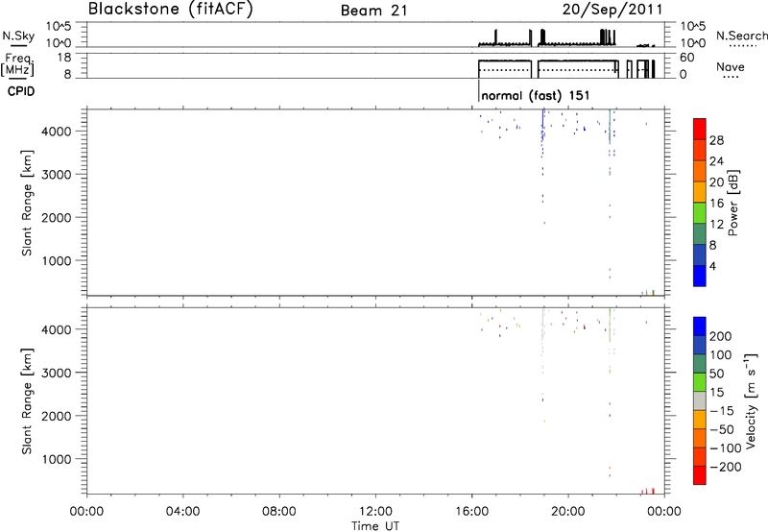Click the '16:00' time tick label

coord(471,512)
